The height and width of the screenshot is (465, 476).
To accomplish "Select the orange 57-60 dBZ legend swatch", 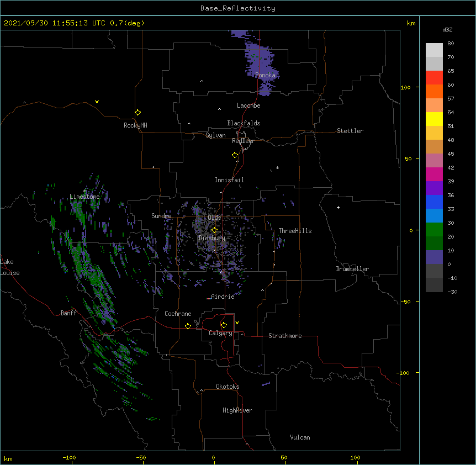I will tap(434, 91).
